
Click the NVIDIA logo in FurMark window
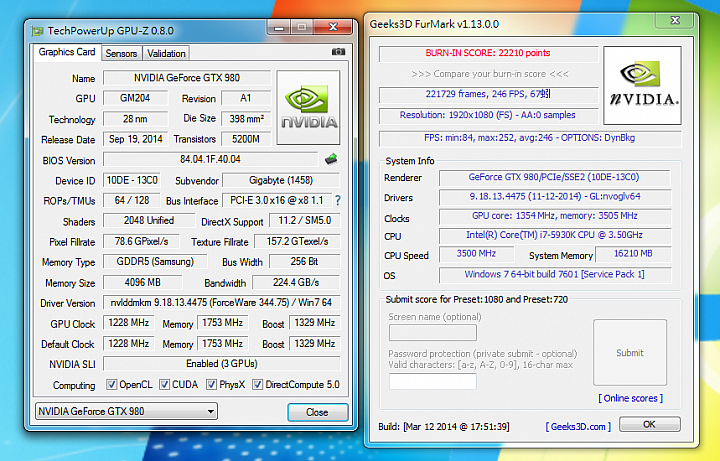642,85
